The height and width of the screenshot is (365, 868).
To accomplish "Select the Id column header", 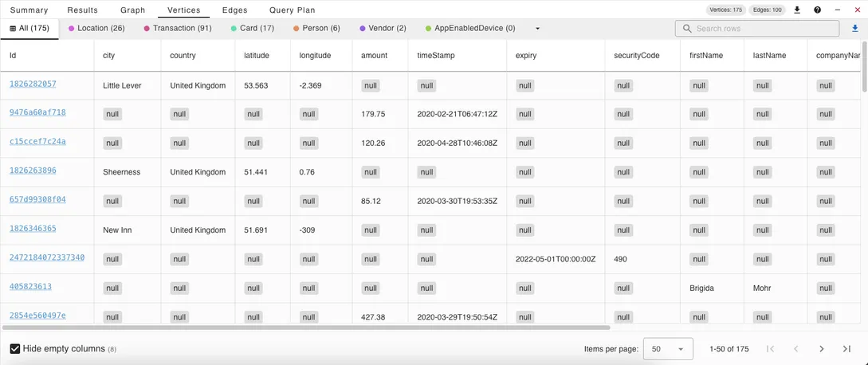I will pyautogui.click(x=14, y=55).
